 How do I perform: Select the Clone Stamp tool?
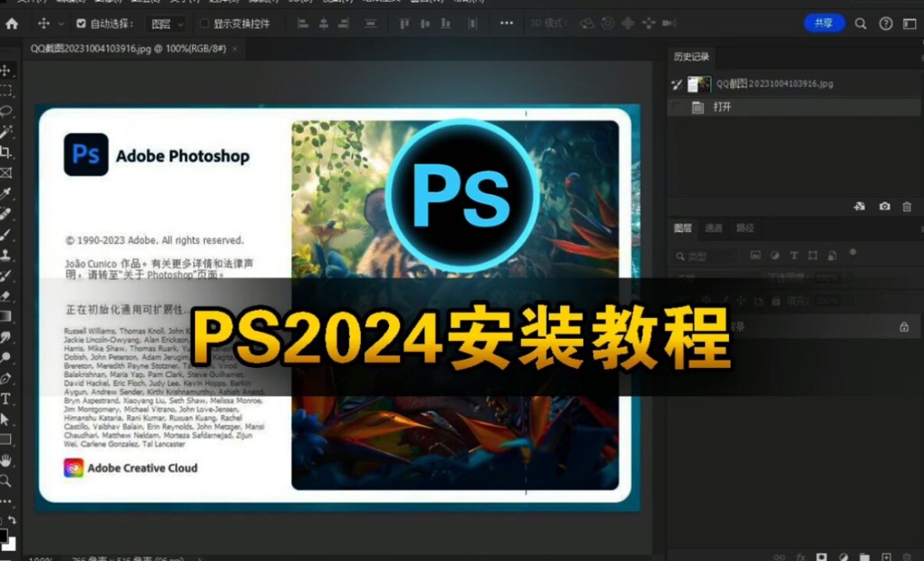[x=6, y=256]
